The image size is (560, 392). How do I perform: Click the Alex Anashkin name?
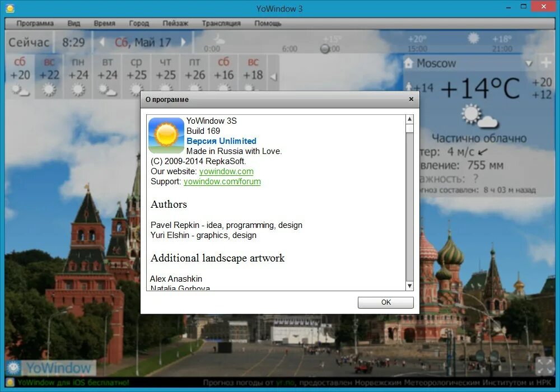coord(176,279)
